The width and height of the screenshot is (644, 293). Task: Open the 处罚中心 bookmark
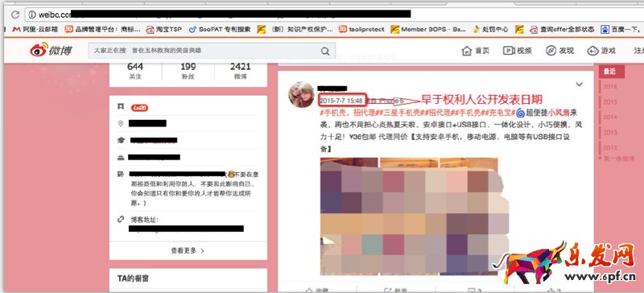pyautogui.click(x=490, y=29)
